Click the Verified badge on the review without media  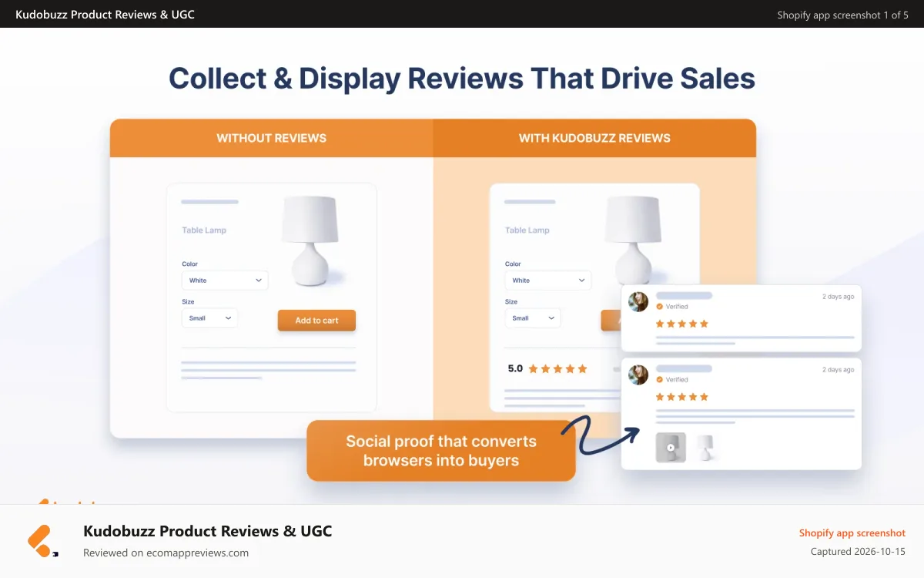tap(672, 307)
